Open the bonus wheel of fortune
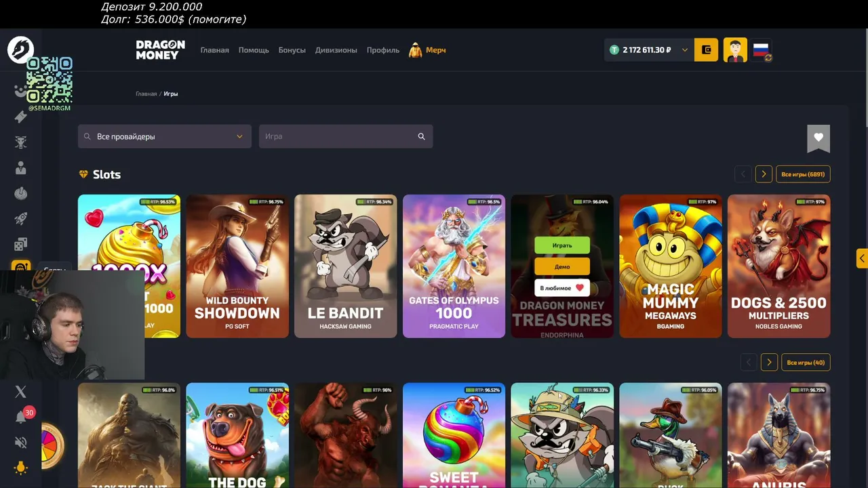The height and width of the screenshot is (488, 868). (x=52, y=446)
